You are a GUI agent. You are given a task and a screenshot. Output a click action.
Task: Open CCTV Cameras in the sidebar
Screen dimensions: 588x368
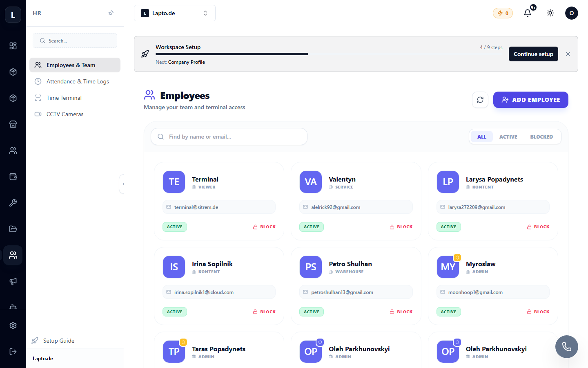click(x=75, y=114)
